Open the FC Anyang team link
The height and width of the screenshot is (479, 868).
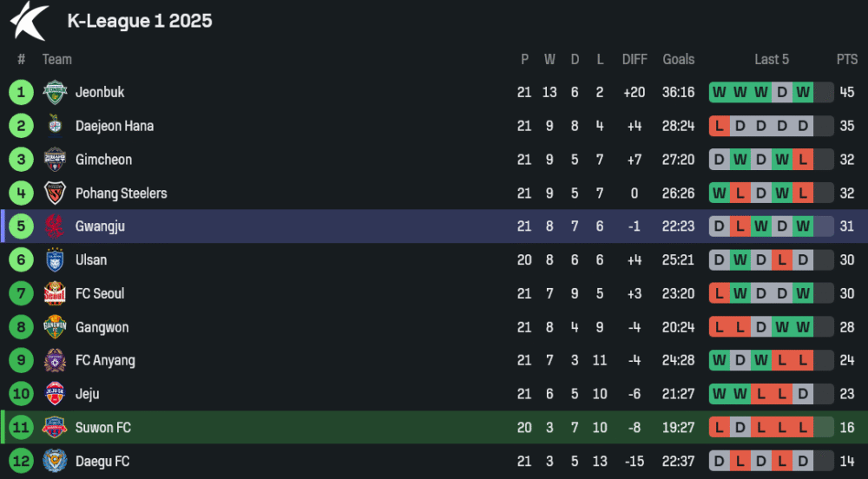click(x=105, y=360)
